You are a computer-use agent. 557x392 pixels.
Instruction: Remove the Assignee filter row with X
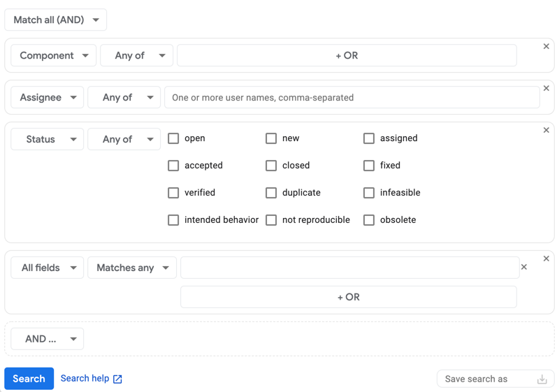coord(547,88)
